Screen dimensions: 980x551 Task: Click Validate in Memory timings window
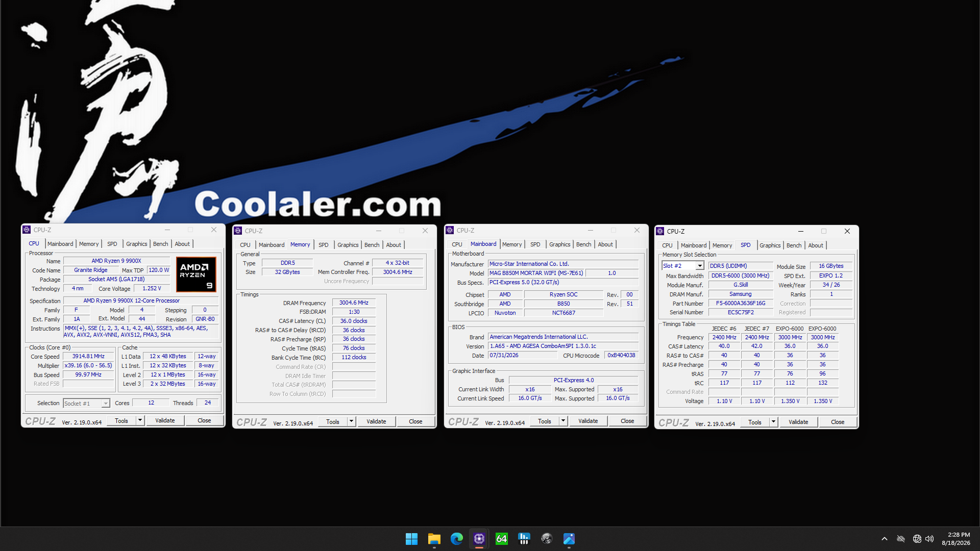tap(376, 422)
